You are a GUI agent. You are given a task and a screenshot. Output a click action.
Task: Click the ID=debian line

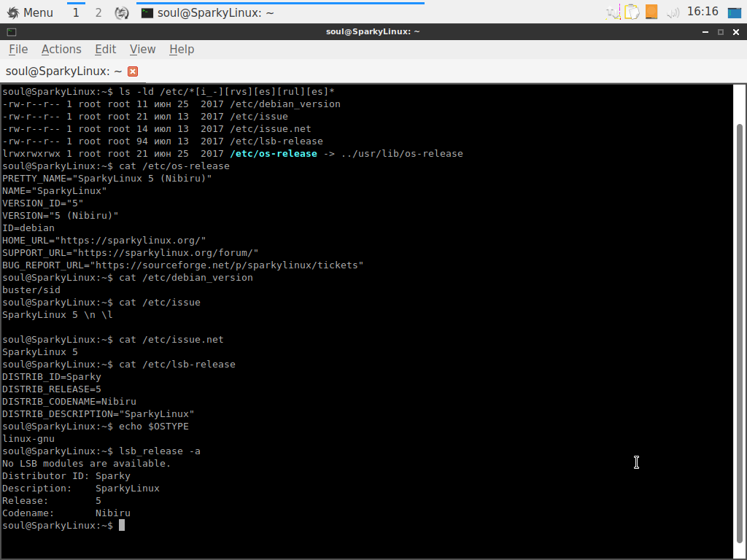pyautogui.click(x=28, y=228)
